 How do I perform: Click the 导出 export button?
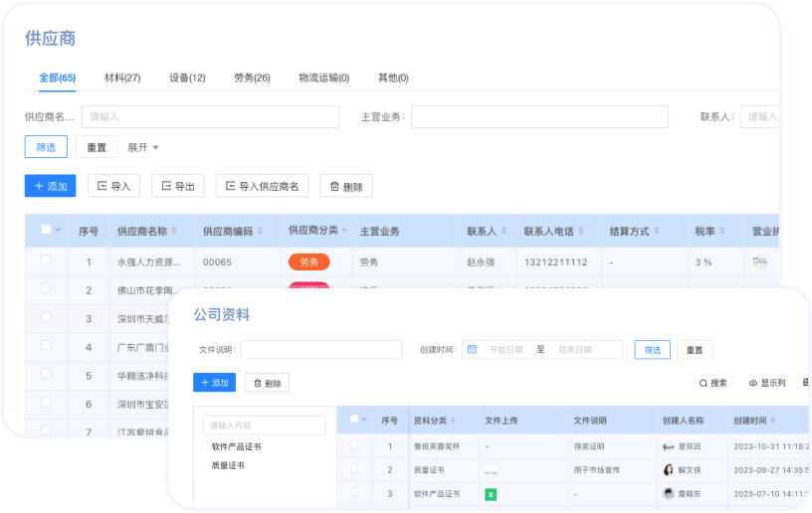(x=177, y=186)
